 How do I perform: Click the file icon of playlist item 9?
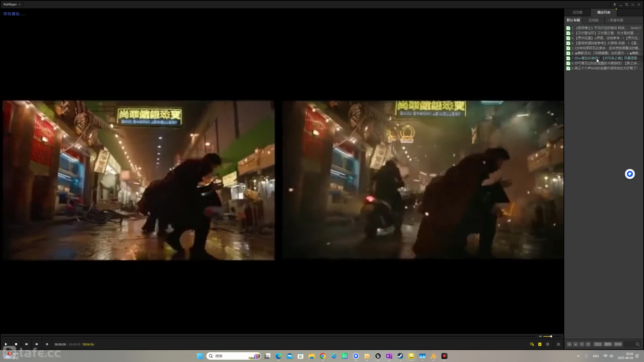[x=568, y=68]
